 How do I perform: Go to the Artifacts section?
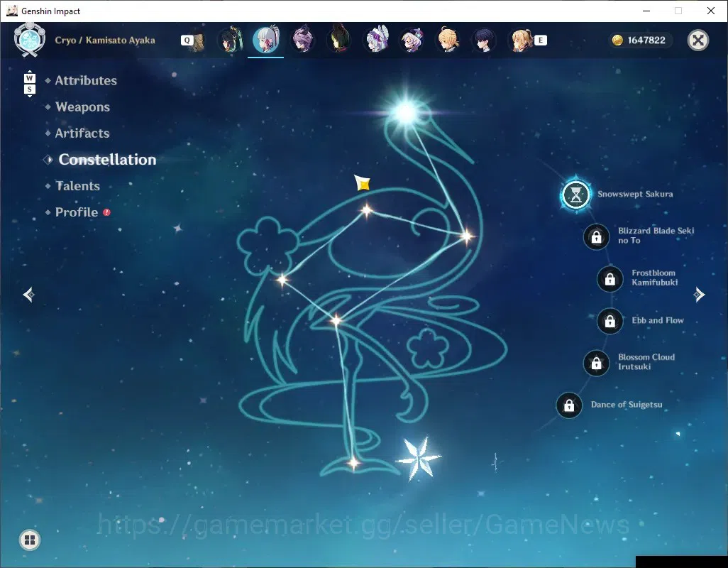click(82, 133)
